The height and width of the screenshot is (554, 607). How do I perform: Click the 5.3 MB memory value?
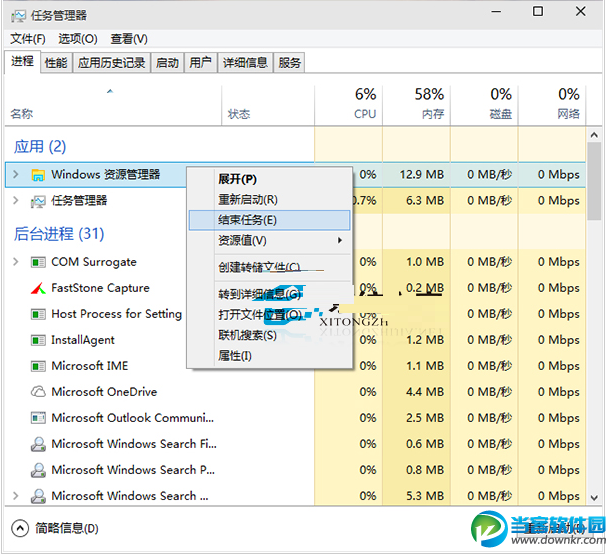(425, 496)
